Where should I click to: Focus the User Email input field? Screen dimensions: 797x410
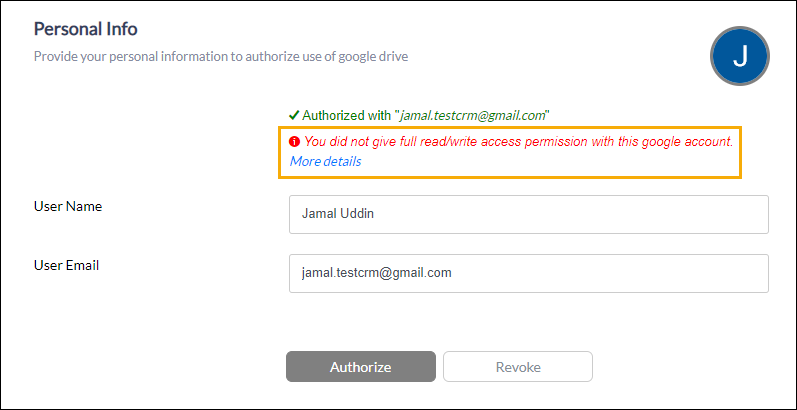(529, 273)
